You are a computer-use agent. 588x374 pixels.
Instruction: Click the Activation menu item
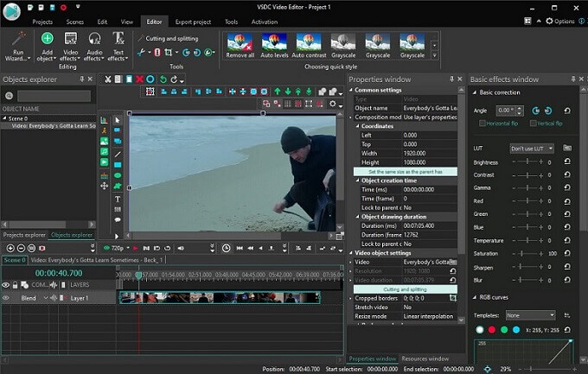tap(265, 22)
